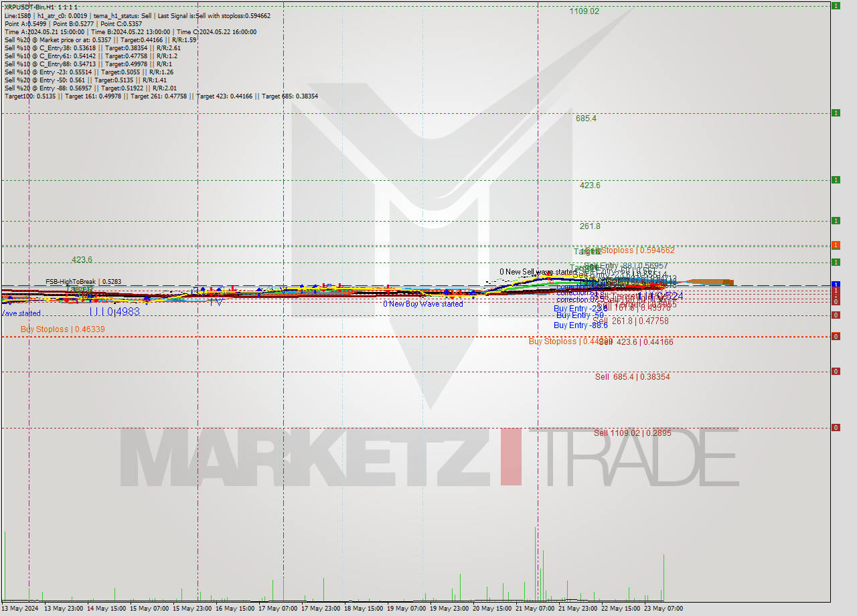Click the '17 May 23:00' date on time axis
This screenshot has width=857, height=616.
click(x=320, y=609)
